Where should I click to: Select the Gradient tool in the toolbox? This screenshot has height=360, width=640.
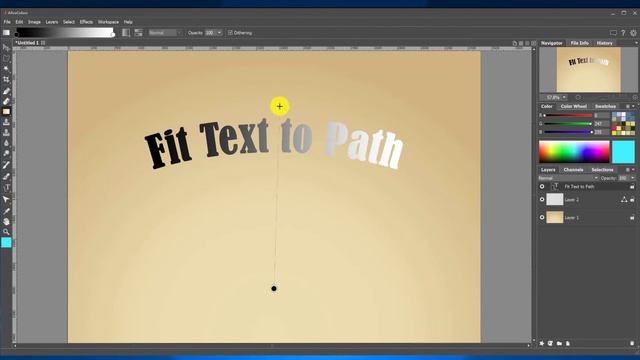pyautogui.click(x=6, y=111)
